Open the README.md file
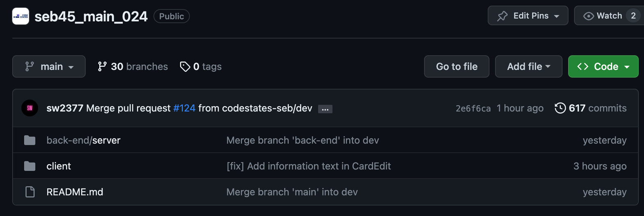 [x=75, y=192]
